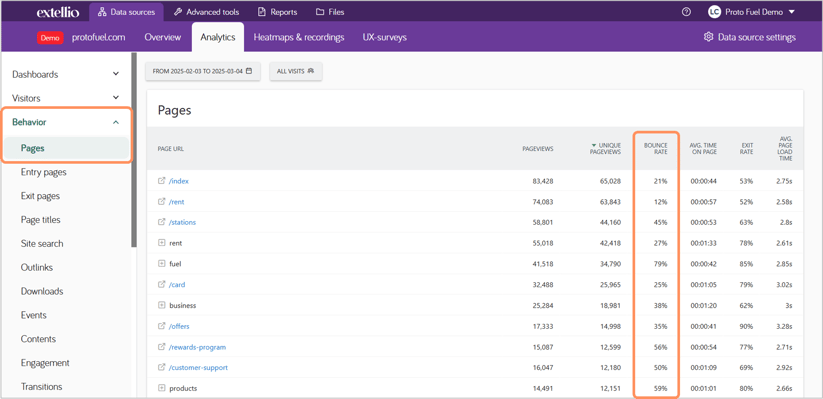The height and width of the screenshot is (399, 823).
Task: Expand the fuel page group
Action: point(162,264)
